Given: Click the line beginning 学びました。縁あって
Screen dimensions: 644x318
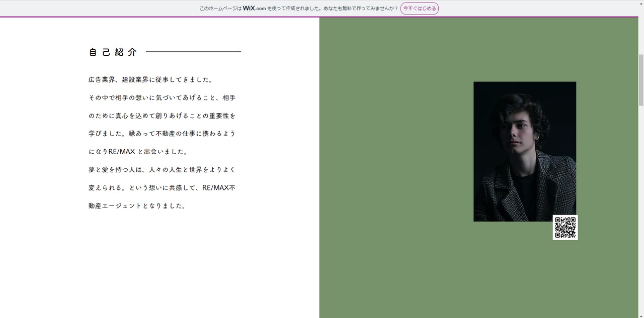Looking at the screenshot, I should (162, 134).
